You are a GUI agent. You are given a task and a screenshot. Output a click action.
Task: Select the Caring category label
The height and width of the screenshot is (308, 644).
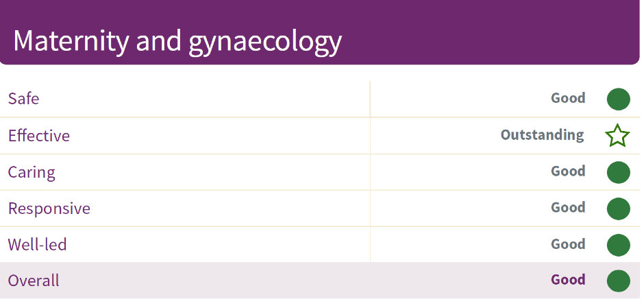tap(32, 172)
